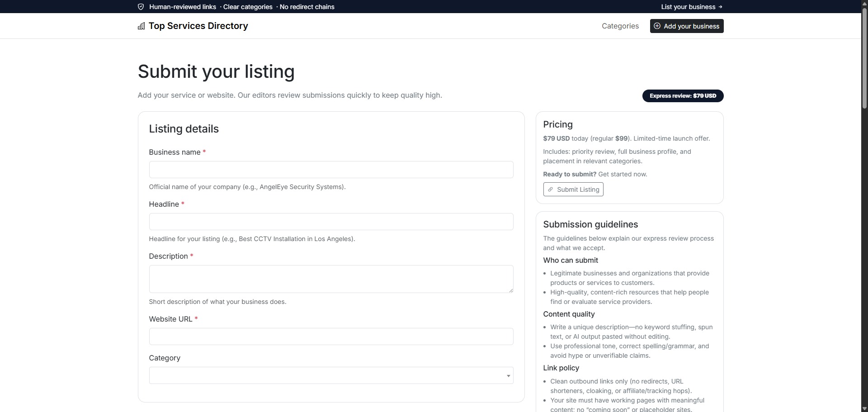Image resolution: width=868 pixels, height=412 pixels.
Task: Click the building logo icon
Action: tap(142, 26)
